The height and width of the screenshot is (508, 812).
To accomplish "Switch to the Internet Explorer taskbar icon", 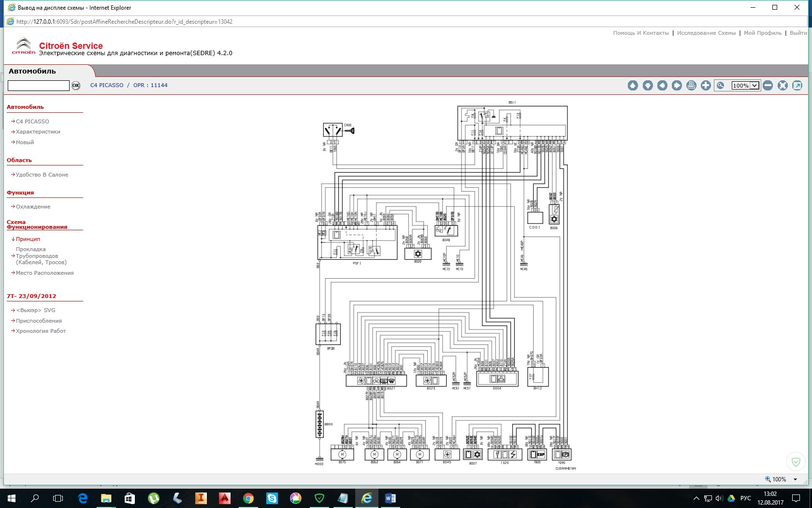I will click(x=366, y=498).
